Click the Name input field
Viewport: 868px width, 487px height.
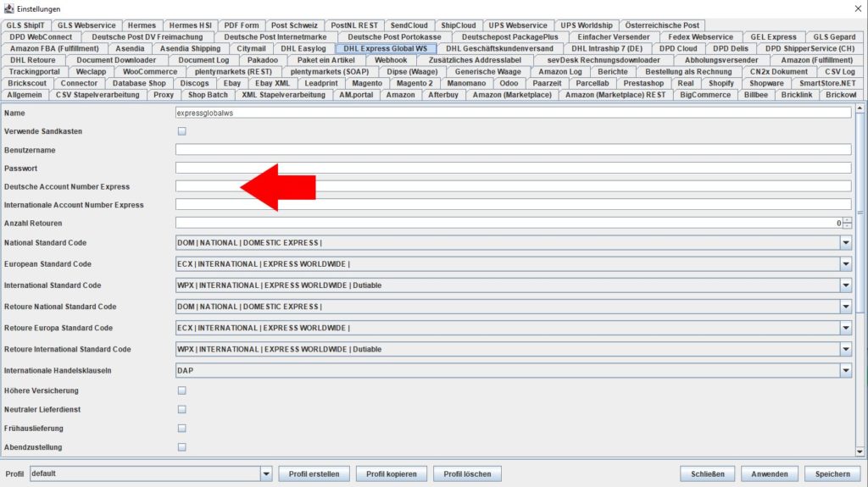coord(513,113)
